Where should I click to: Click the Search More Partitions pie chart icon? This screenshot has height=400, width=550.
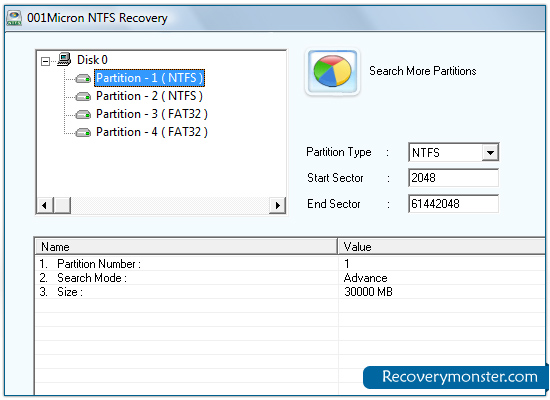click(x=333, y=72)
